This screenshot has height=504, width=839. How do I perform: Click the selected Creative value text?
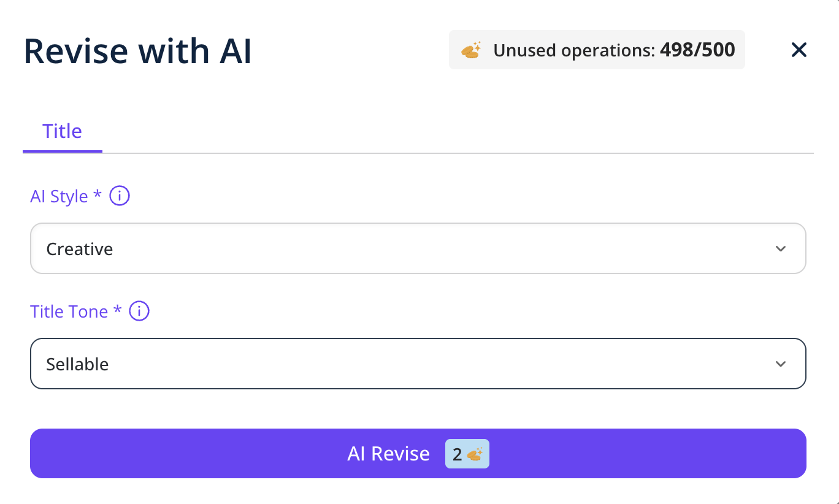coord(80,250)
